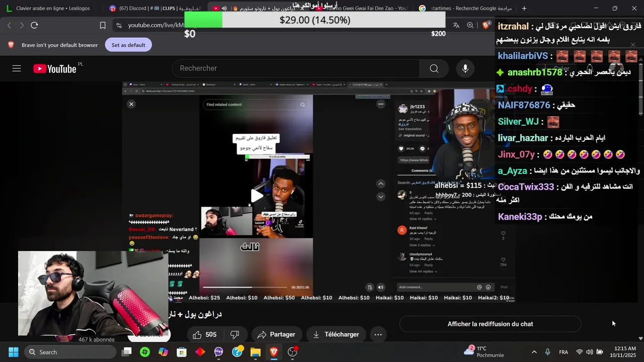644x362 pixels.
Task: Open Microsoft Store from taskbar
Action: (182, 352)
